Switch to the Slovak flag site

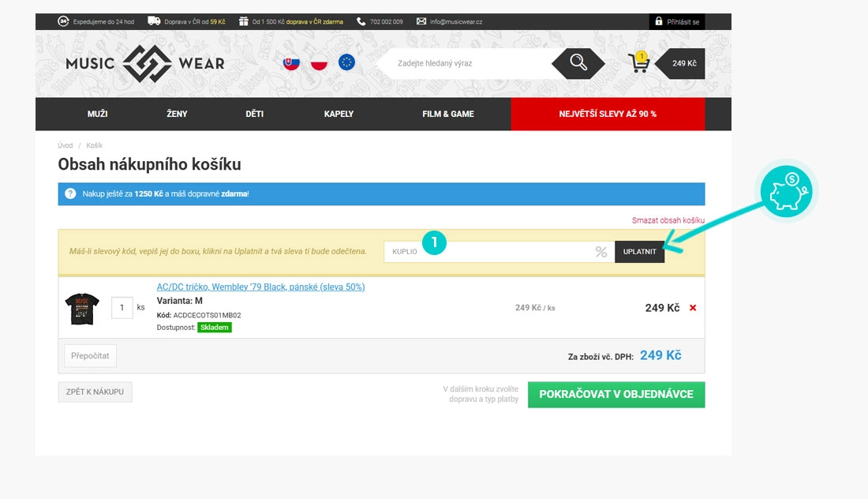click(x=291, y=63)
